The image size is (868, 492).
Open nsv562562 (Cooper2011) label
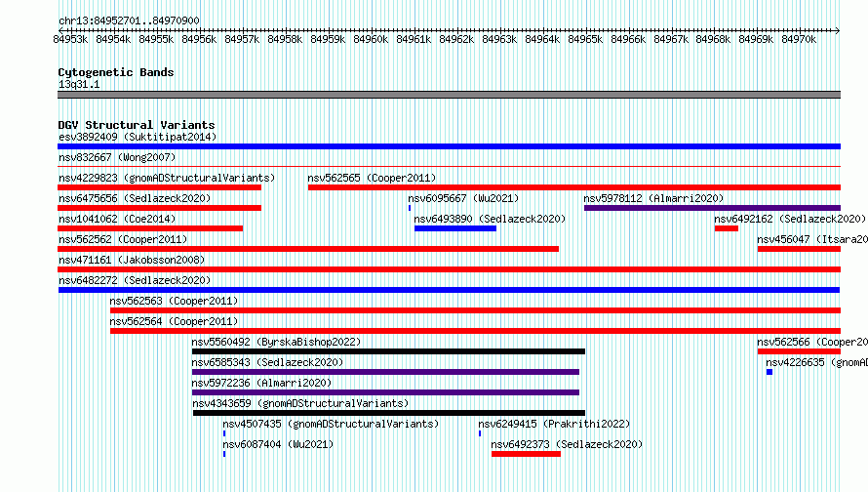(123, 239)
